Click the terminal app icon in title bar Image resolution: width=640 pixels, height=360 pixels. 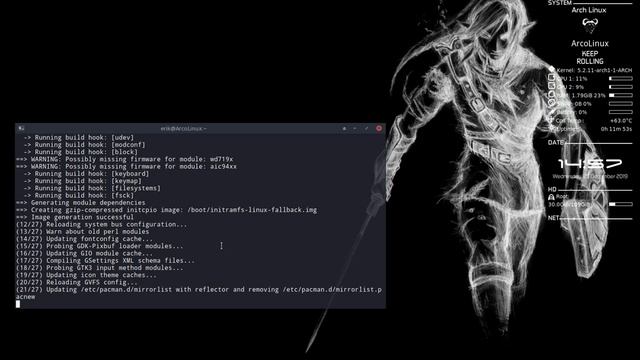[x=21, y=128]
